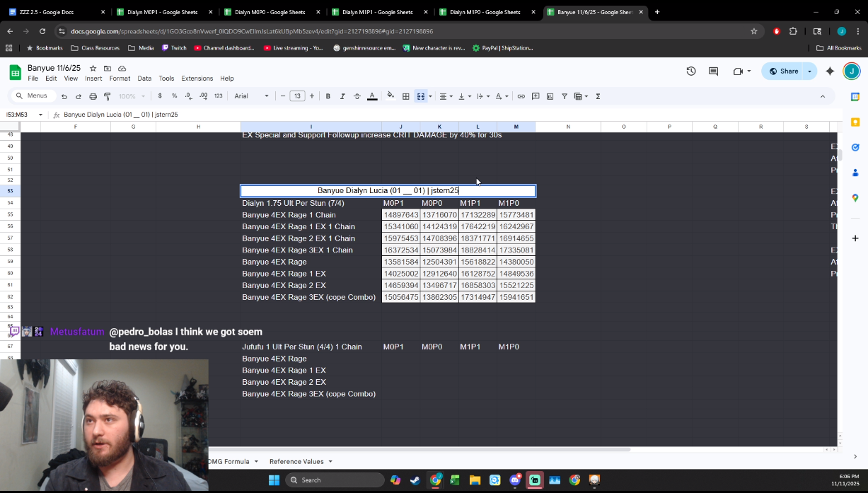Toggle the merge cells button
This screenshot has height=493, width=868.
click(421, 96)
